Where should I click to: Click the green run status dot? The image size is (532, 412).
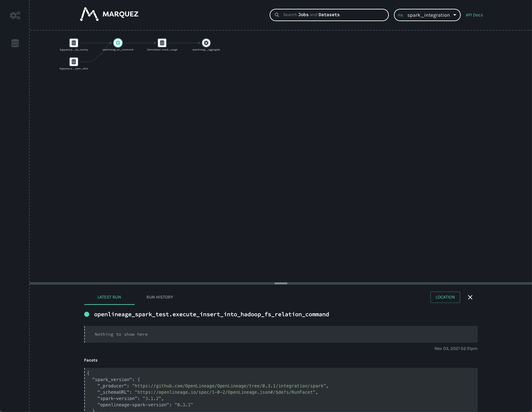[87, 314]
